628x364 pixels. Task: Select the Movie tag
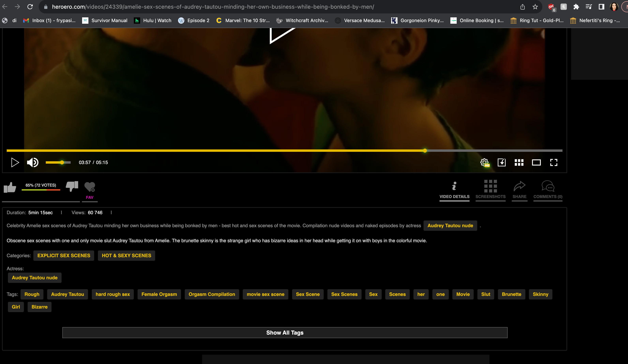(463, 294)
